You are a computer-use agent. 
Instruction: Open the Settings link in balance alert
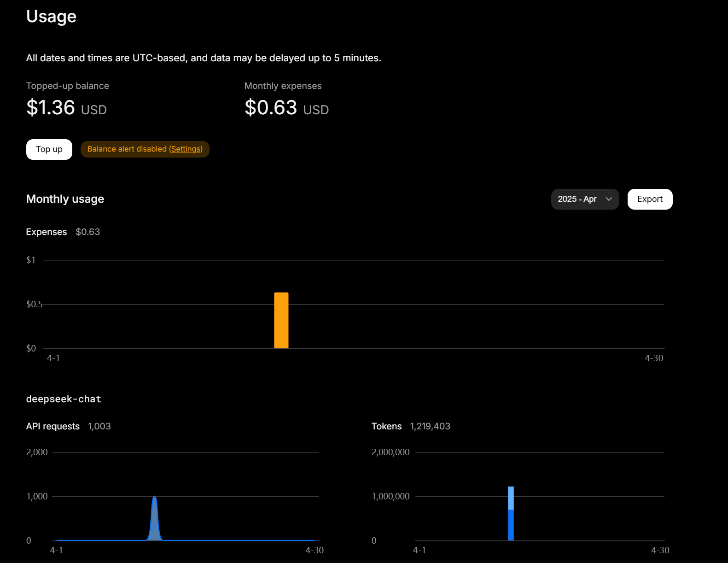(186, 149)
